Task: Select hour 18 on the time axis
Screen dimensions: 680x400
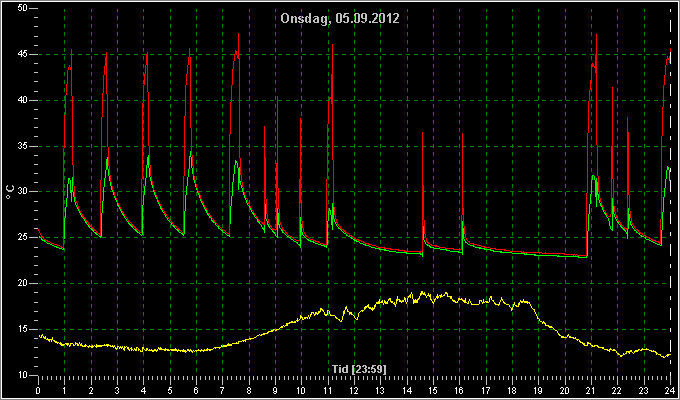Action: (x=512, y=390)
